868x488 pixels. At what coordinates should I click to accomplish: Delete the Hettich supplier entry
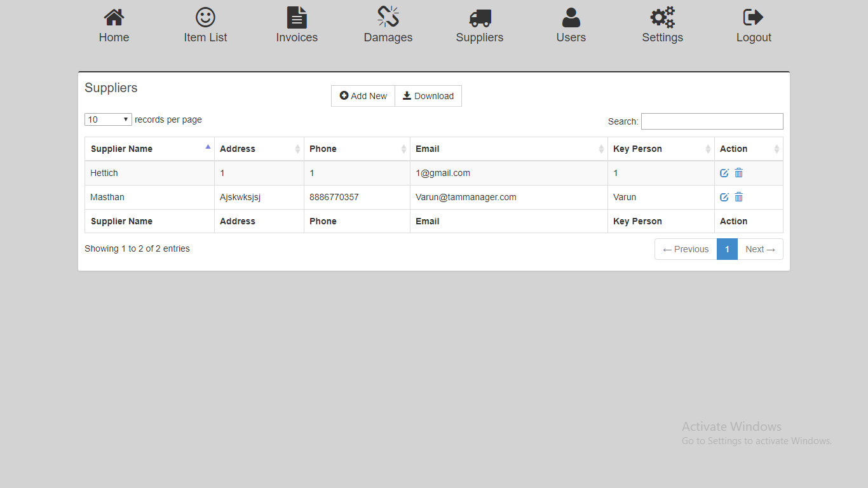click(738, 173)
